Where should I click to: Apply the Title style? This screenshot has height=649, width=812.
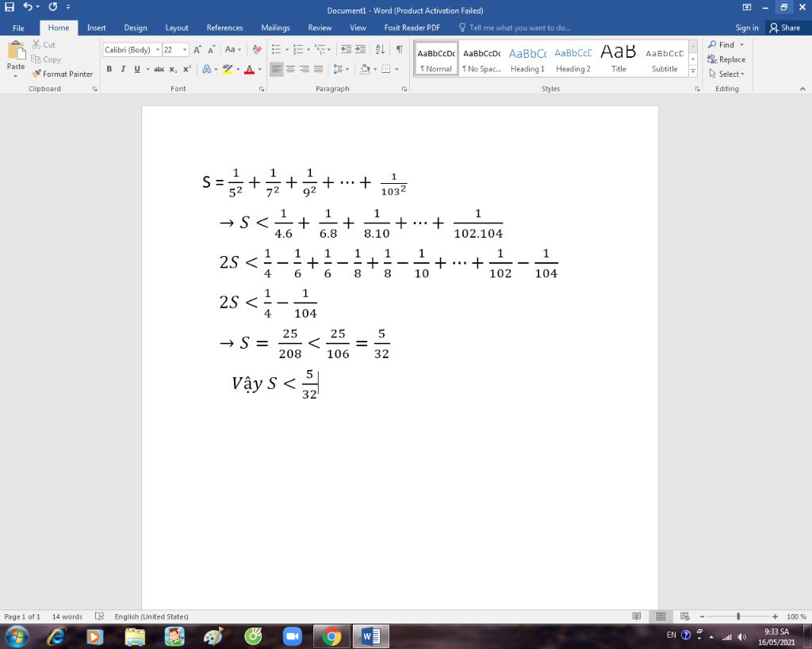click(x=619, y=59)
